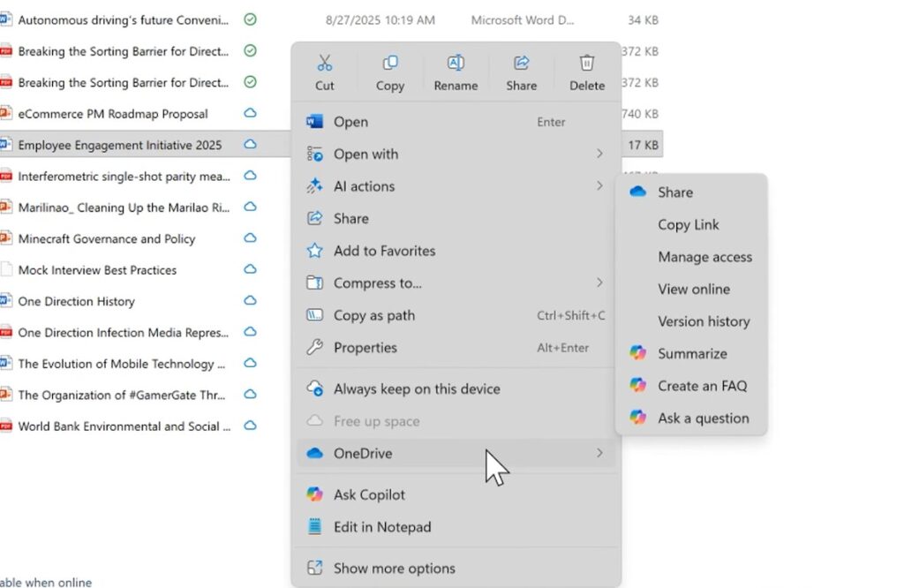The image size is (904, 588).
Task: Click the Copy icon in the command bar
Action: pos(389,63)
